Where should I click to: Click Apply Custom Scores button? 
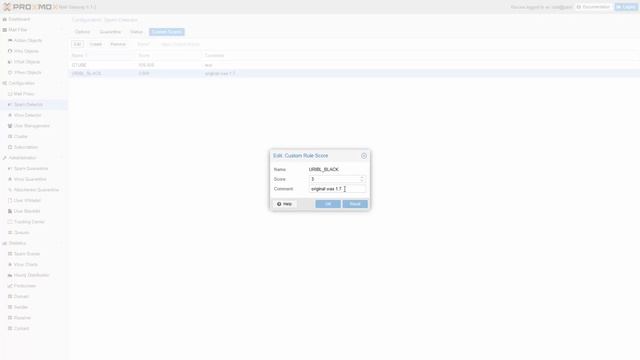[x=180, y=44]
